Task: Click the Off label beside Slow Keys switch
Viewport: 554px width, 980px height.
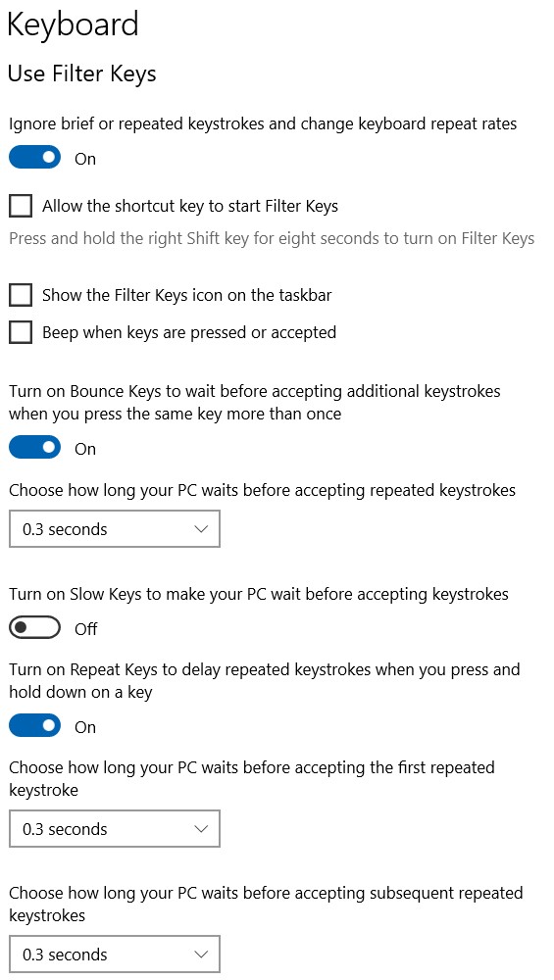Action: pyautogui.click(x=86, y=629)
